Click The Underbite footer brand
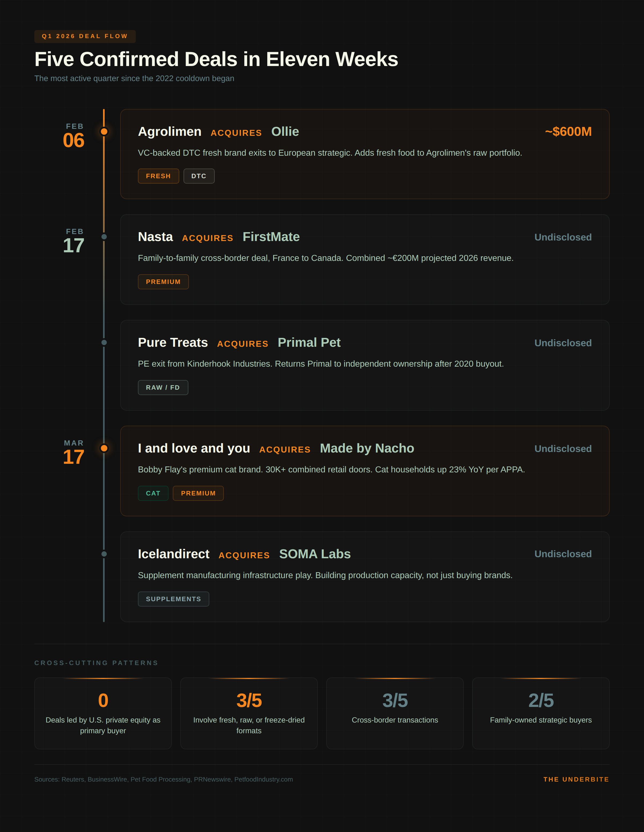The image size is (644, 832). (576, 779)
